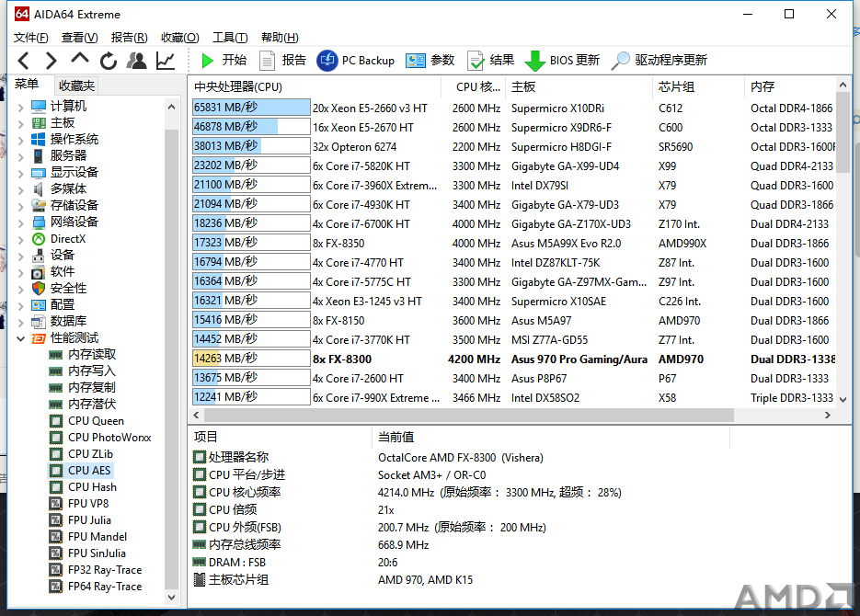Image resolution: width=860 pixels, height=616 pixels.
Task: Select FP32 Ray-Trace benchmark
Action: tap(105, 570)
